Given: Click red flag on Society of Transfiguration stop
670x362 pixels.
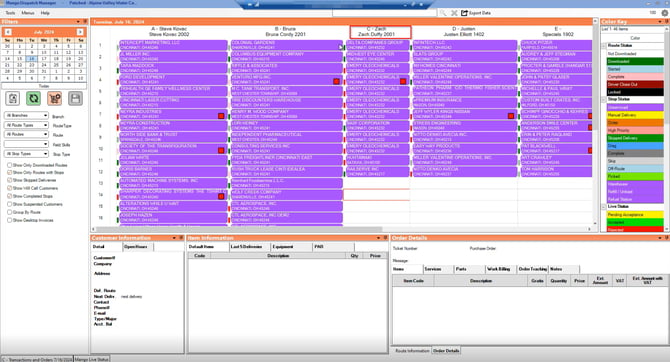Looking at the screenshot, I should (x=221, y=150).
